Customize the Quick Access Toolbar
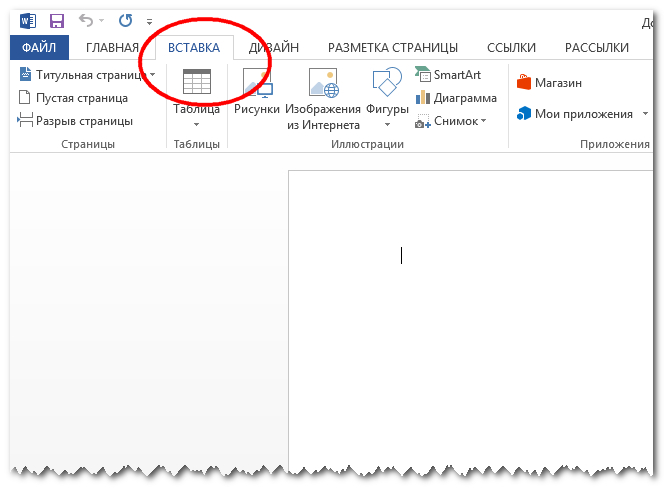This screenshot has height=493, width=664. point(149,21)
